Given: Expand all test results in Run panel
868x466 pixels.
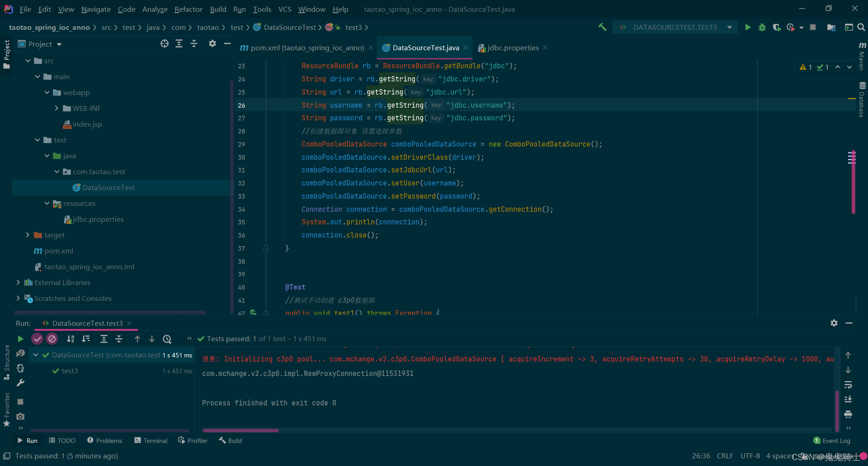Looking at the screenshot, I should click(x=104, y=339).
